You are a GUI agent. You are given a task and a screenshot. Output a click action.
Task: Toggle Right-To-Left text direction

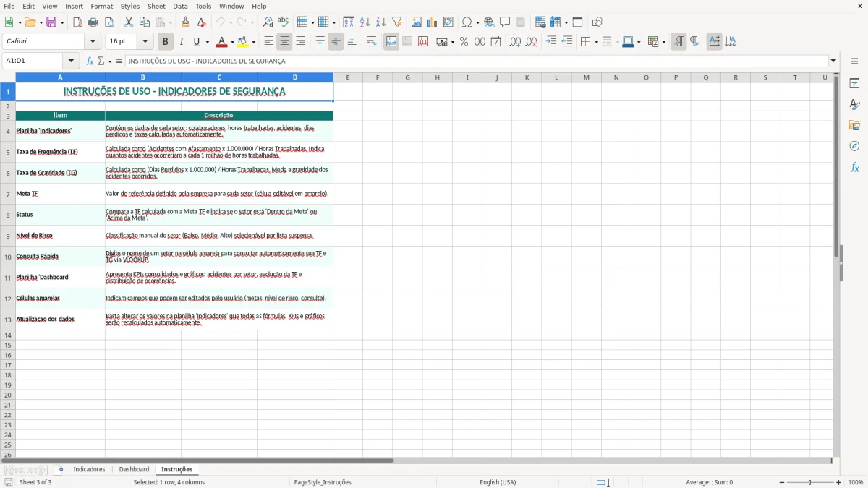(x=694, y=42)
